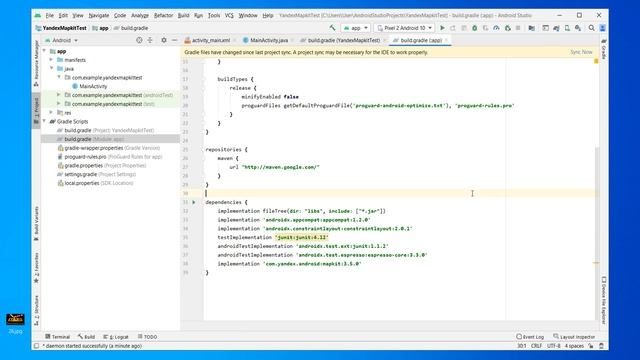Click the Sync Project with Gradle elephant icon
Image resolution: width=640 pixels, height=360 pixels.
(x=556, y=28)
